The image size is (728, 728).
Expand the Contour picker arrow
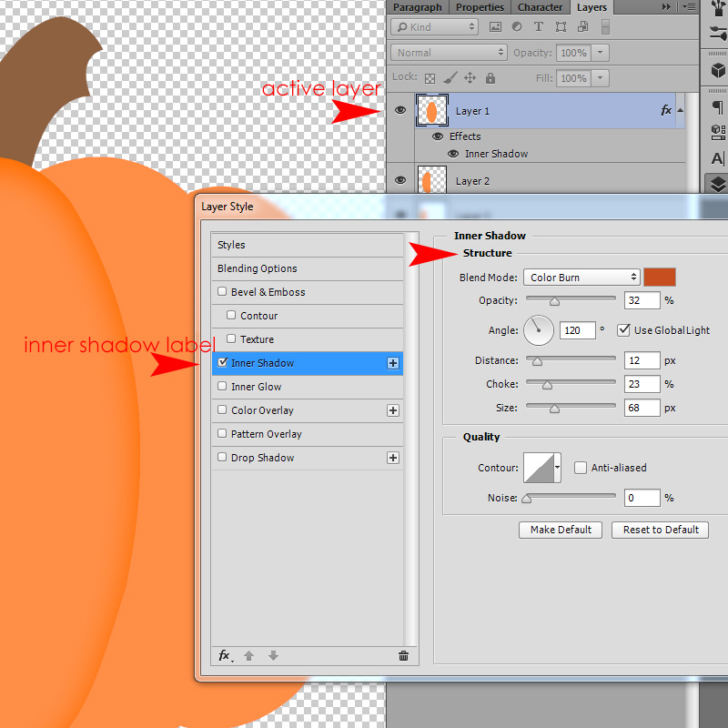tap(558, 468)
